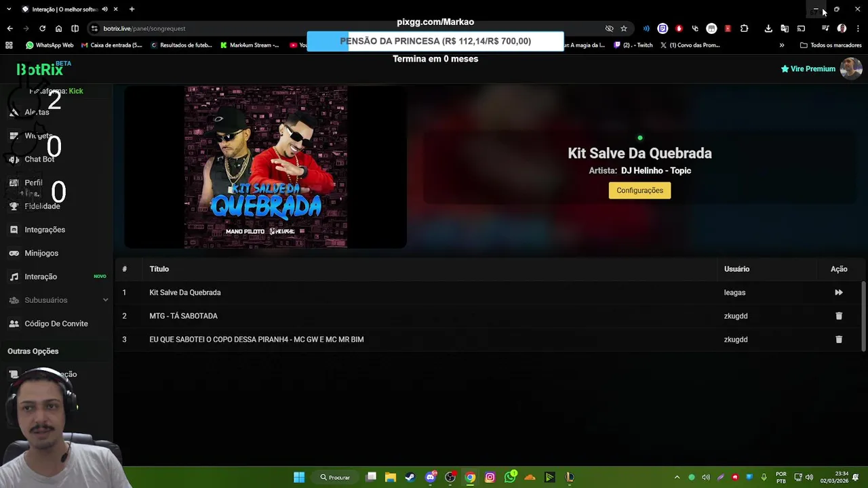Bookmark this page with star
868x488 pixels.
[x=624, y=28]
